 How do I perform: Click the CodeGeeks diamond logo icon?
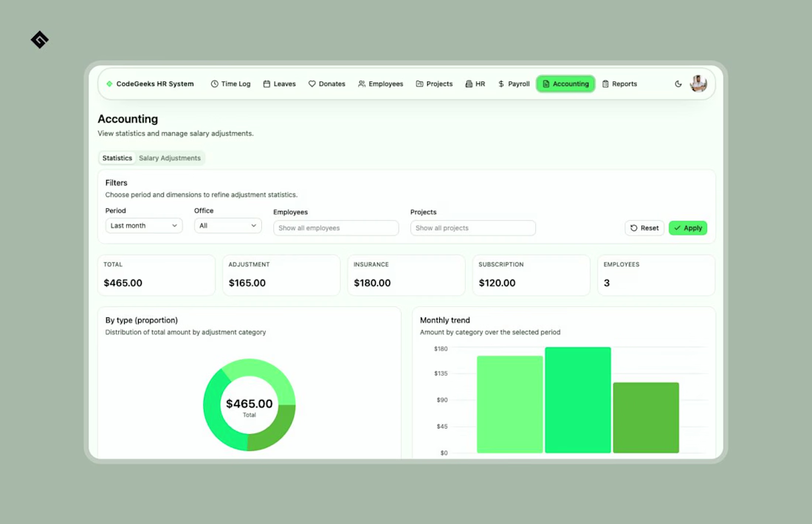[x=109, y=84]
